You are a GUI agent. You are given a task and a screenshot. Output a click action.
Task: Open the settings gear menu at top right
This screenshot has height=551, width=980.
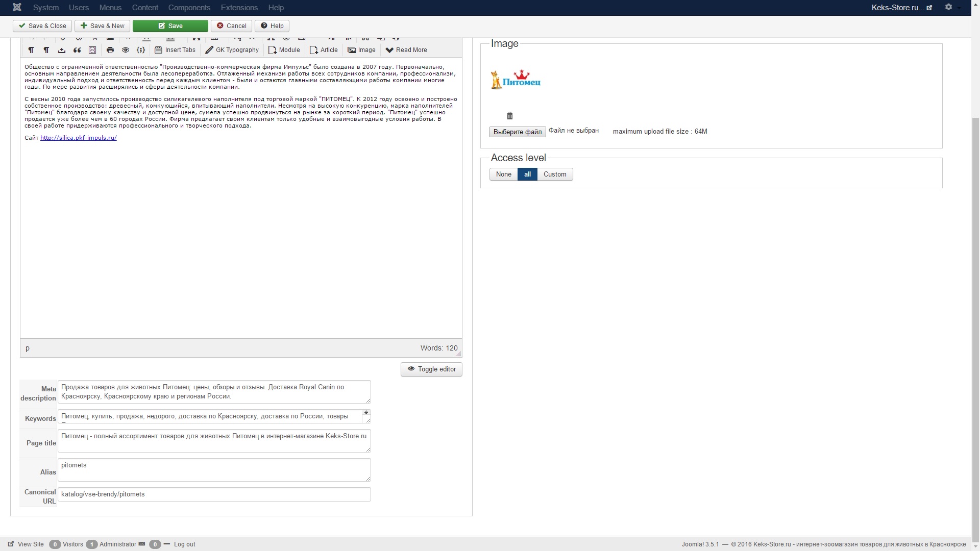pos(948,7)
